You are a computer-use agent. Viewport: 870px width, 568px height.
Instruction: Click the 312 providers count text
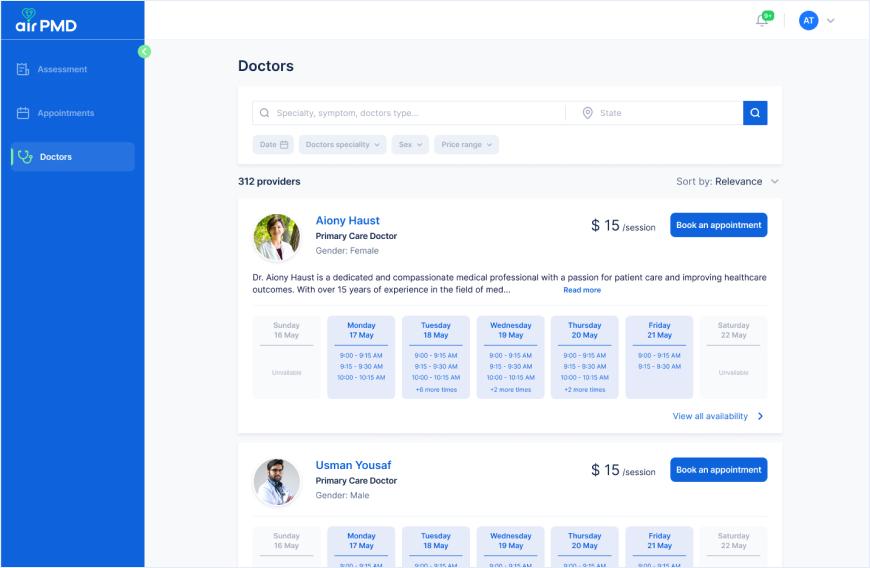[269, 181]
